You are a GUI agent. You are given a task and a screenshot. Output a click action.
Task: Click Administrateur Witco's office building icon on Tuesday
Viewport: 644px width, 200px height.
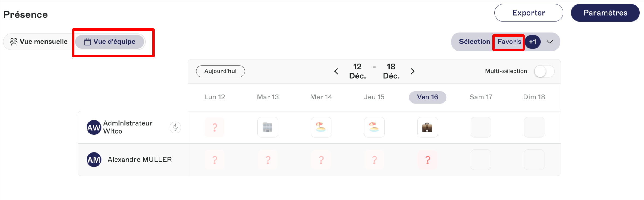click(x=268, y=127)
